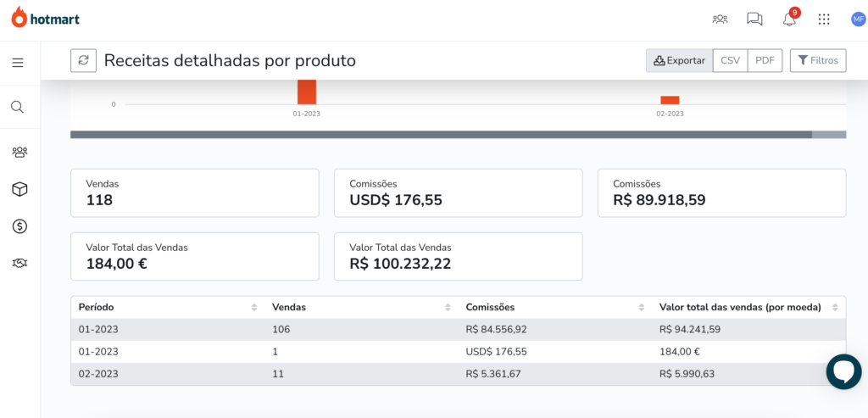Open the handshake affiliates sidebar icon
Screen dimensions: 868x418
pyautogui.click(x=20, y=263)
